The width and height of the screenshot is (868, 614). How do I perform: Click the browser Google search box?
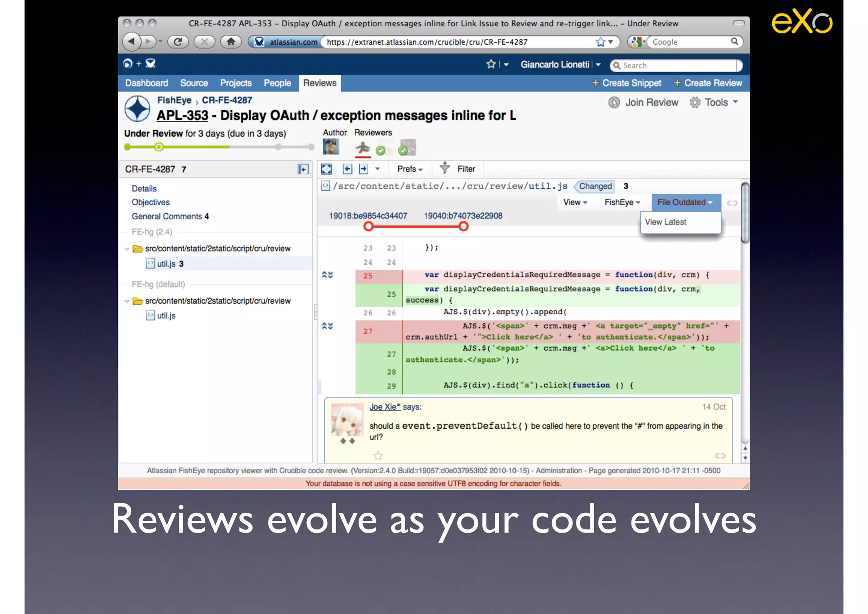686,42
